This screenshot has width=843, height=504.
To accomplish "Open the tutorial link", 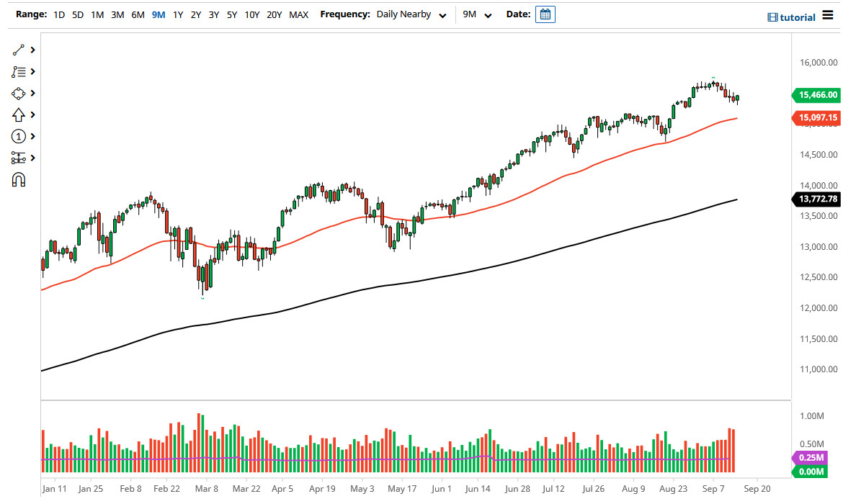I will click(798, 16).
